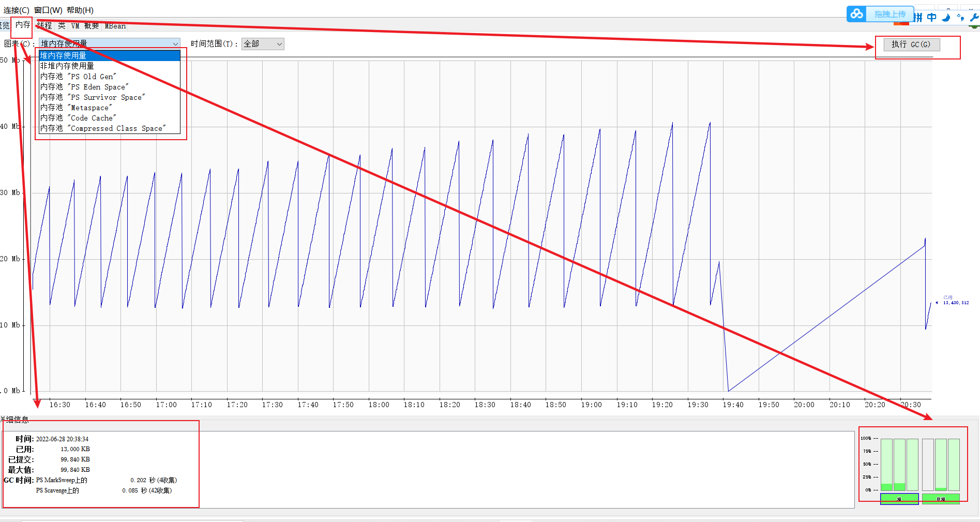Open the 窗口(W) menu
This screenshot has height=522, width=980.
tap(49, 10)
